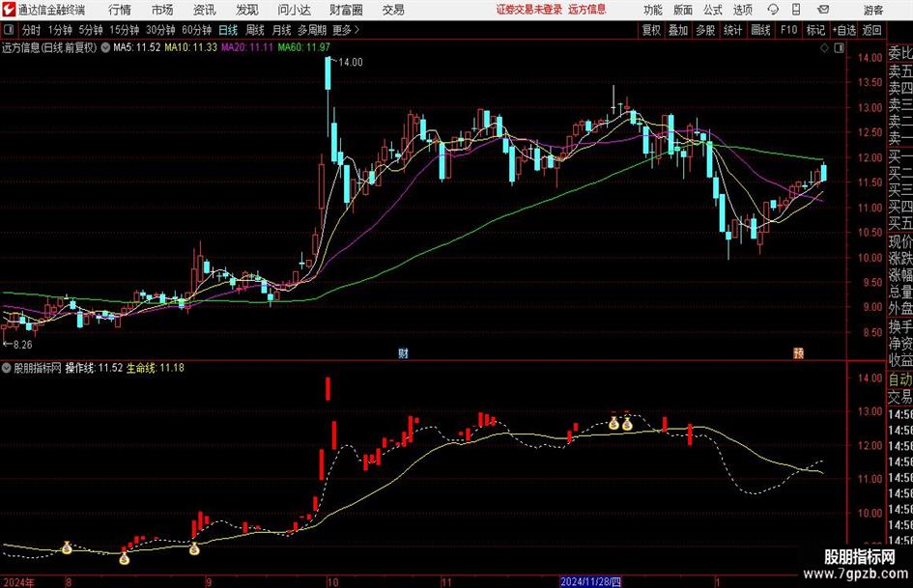Image resolution: width=913 pixels, height=588 pixels.
Task: Open the 资讯 menu
Action: [205, 10]
